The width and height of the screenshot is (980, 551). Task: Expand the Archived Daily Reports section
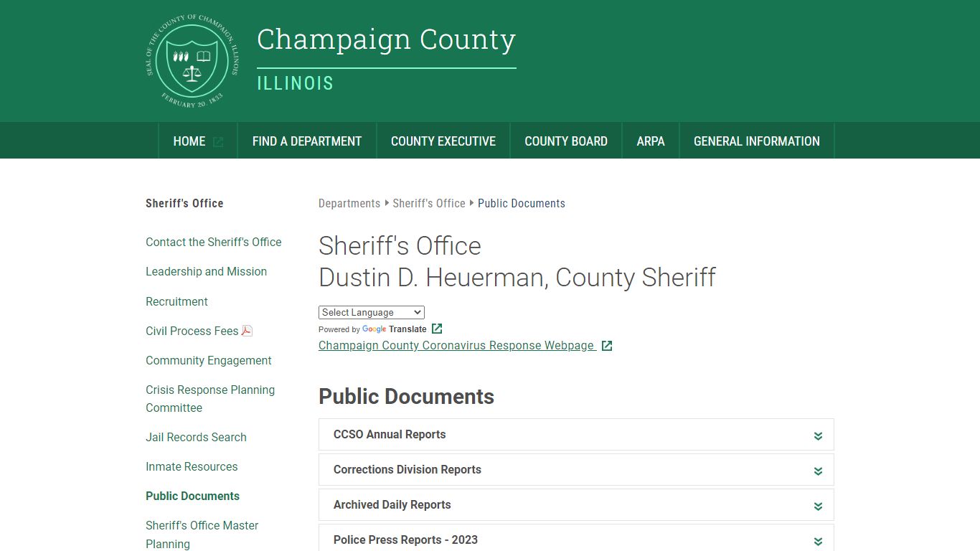(x=576, y=505)
